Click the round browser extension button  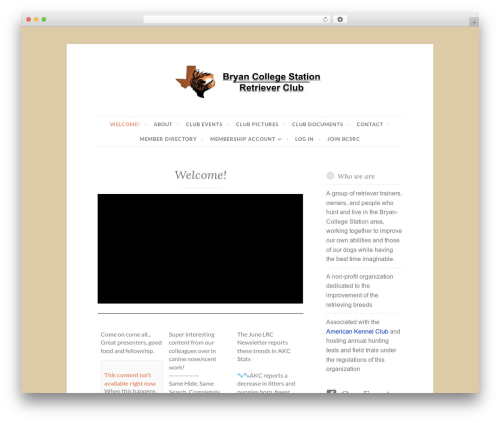point(340,20)
